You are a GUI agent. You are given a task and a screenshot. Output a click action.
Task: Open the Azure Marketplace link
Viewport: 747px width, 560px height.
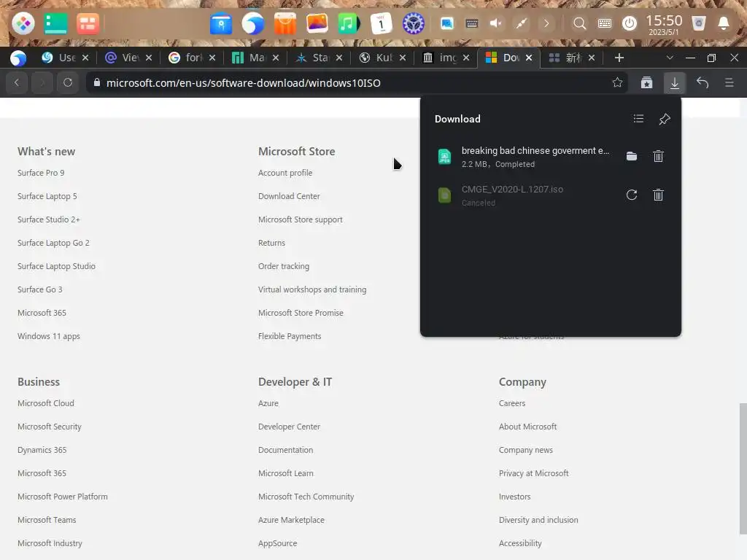tap(291, 520)
